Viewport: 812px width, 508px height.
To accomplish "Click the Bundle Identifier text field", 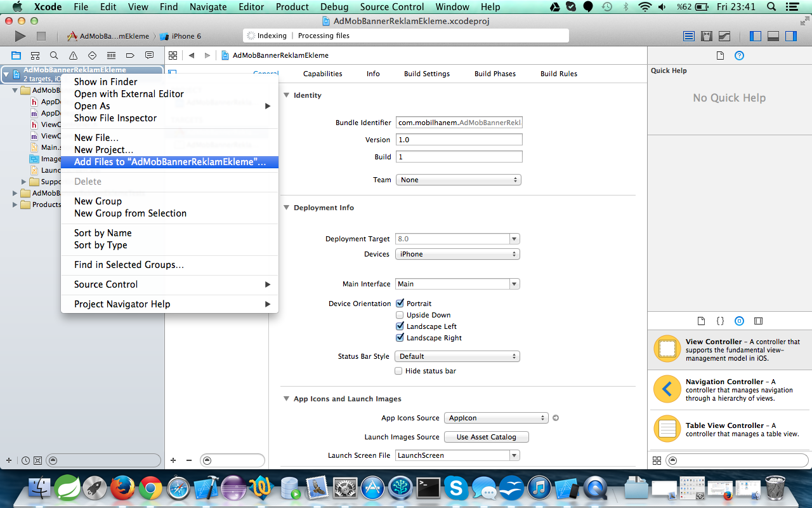I will pos(459,123).
